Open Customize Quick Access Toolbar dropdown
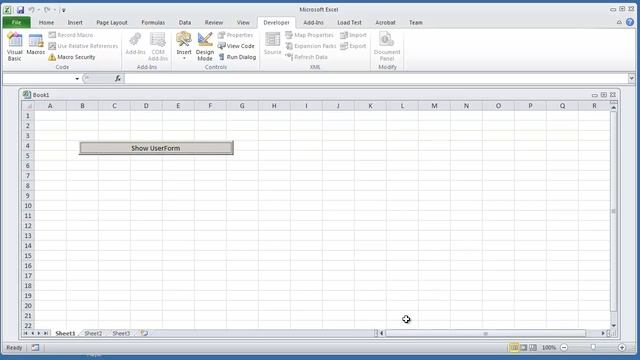The image size is (640, 360). click(63, 10)
